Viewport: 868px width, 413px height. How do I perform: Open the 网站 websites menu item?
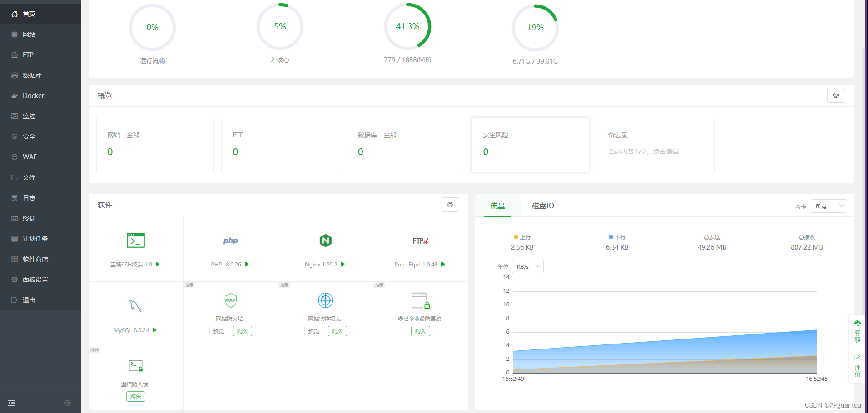click(x=40, y=34)
